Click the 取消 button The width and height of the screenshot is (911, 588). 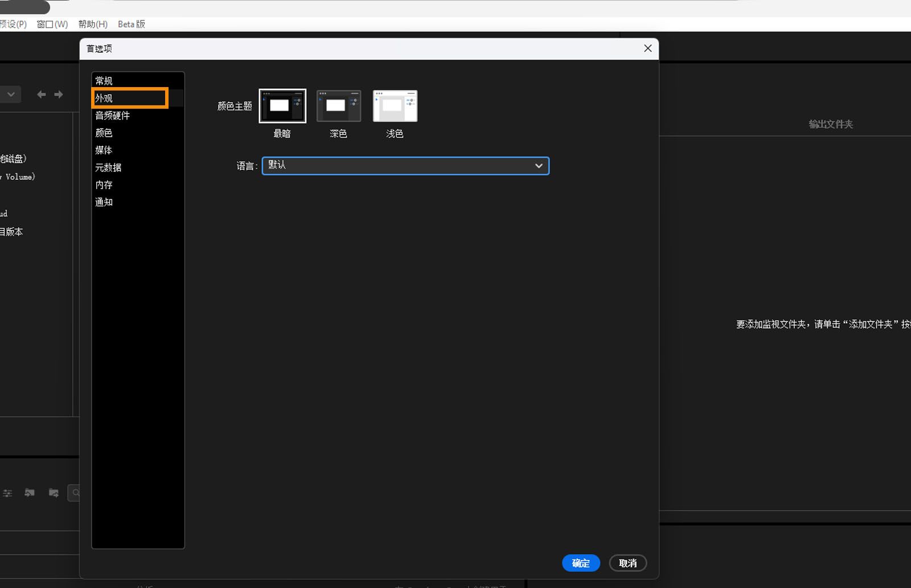tap(628, 563)
